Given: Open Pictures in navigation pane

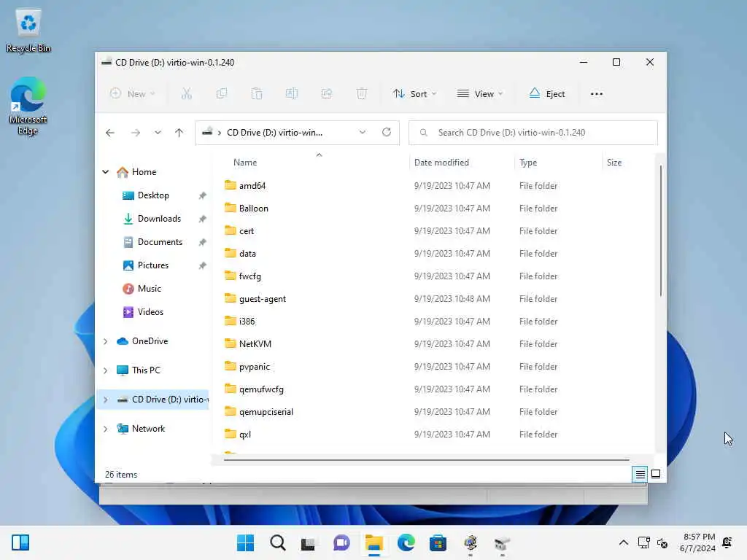Looking at the screenshot, I should pos(153,265).
